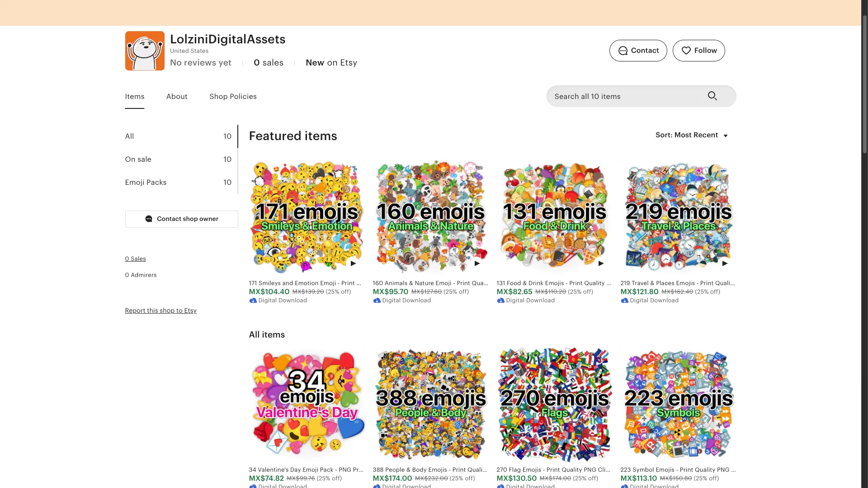
Task: Click the LolziniDigitalAssets shop avatar
Action: tap(144, 51)
